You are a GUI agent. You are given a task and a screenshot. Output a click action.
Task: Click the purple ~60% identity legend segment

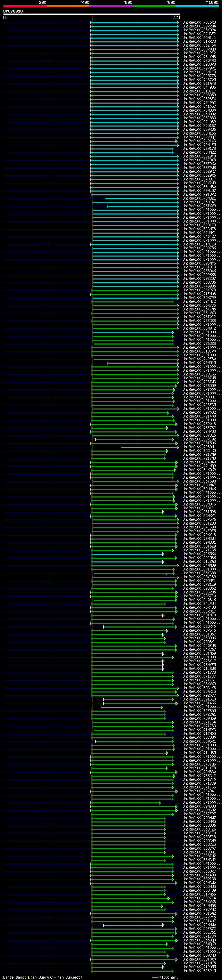111,6
